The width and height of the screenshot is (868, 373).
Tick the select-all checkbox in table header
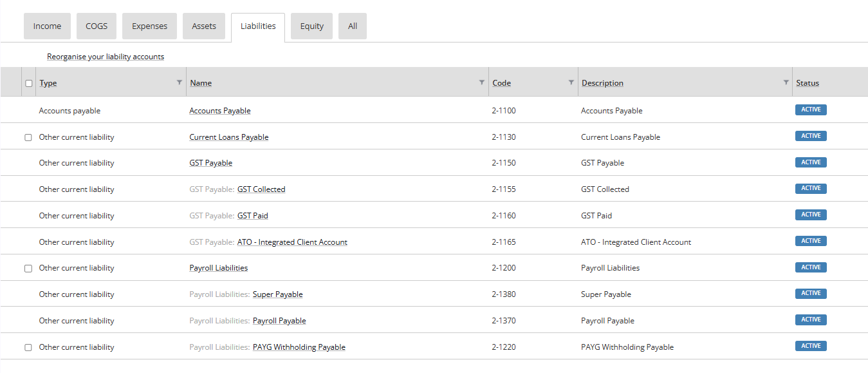tap(28, 83)
